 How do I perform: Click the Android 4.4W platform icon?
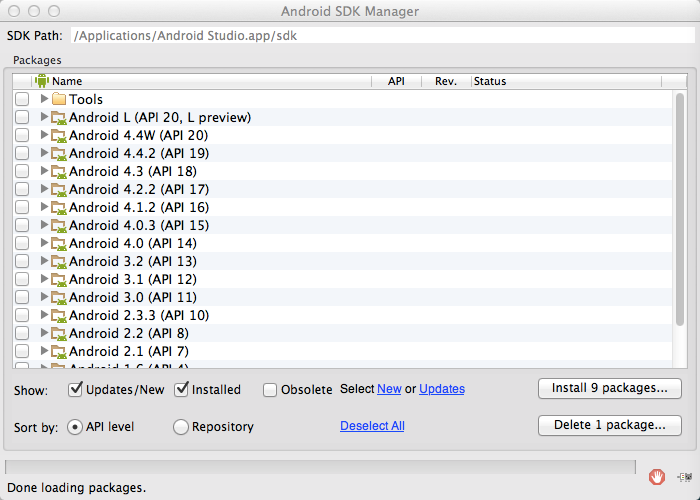[x=59, y=135]
